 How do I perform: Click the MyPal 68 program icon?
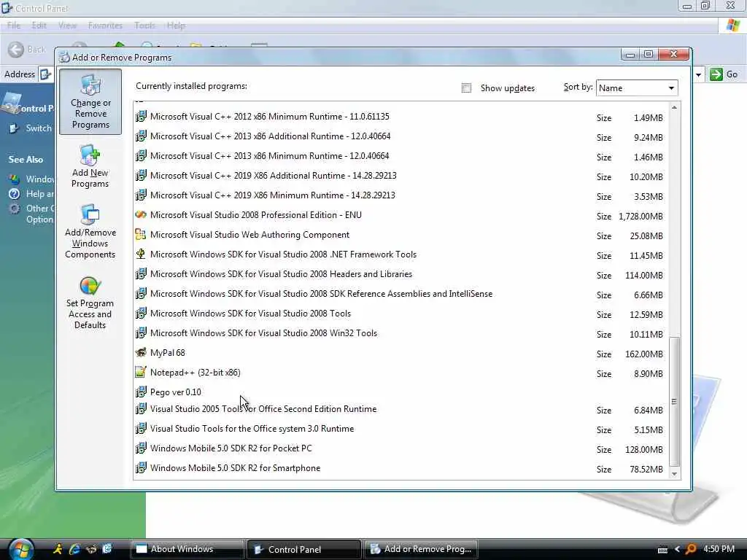coord(141,353)
